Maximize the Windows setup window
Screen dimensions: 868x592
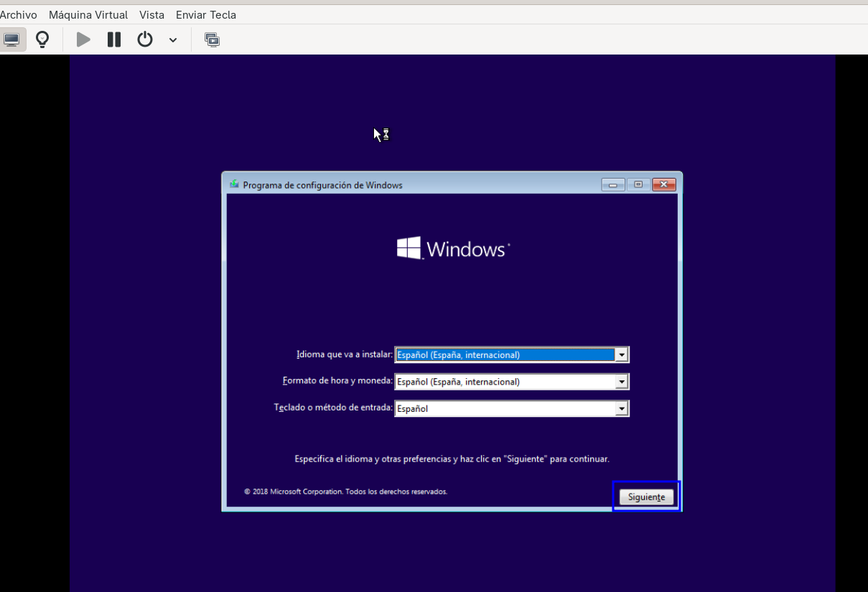click(638, 184)
